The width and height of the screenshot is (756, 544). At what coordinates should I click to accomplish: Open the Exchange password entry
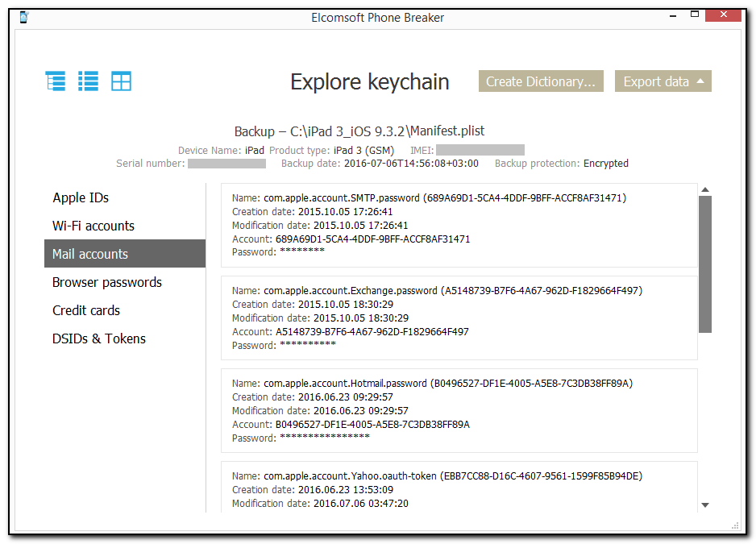pyautogui.click(x=459, y=318)
